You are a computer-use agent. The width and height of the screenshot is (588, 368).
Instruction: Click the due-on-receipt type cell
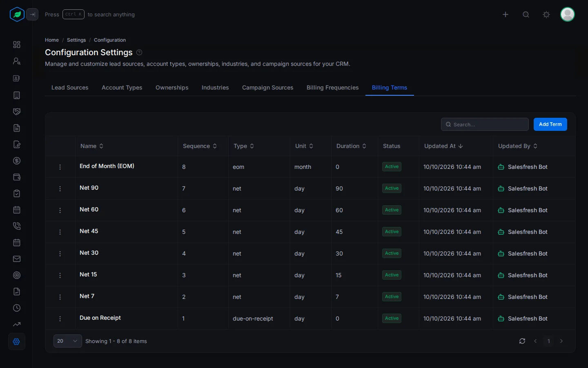point(253,319)
